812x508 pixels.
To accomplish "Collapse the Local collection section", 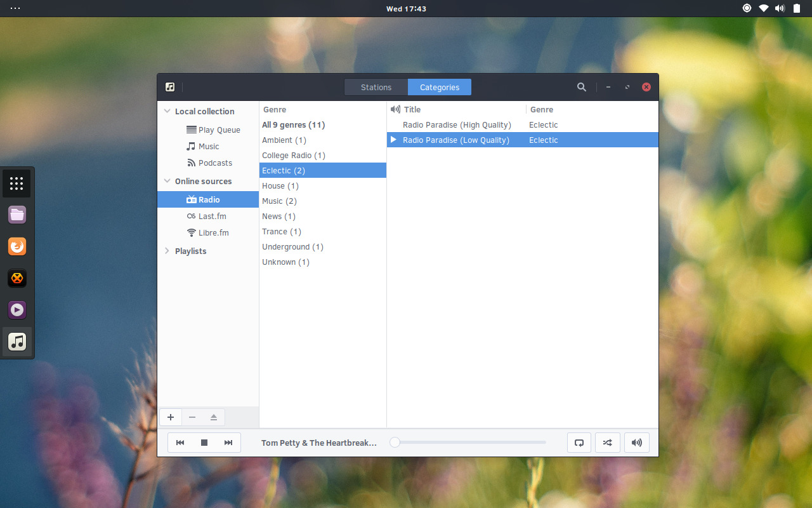I will coord(167,111).
